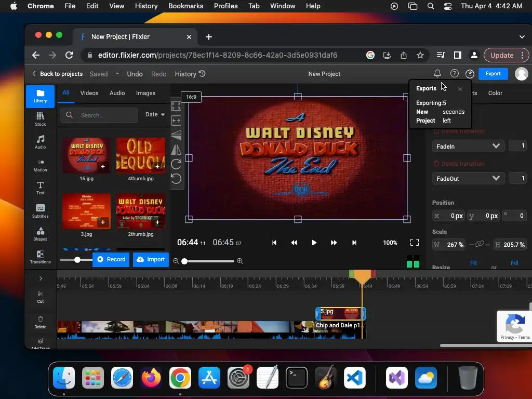Open the FadeIn transition dropdown

[x=468, y=146]
